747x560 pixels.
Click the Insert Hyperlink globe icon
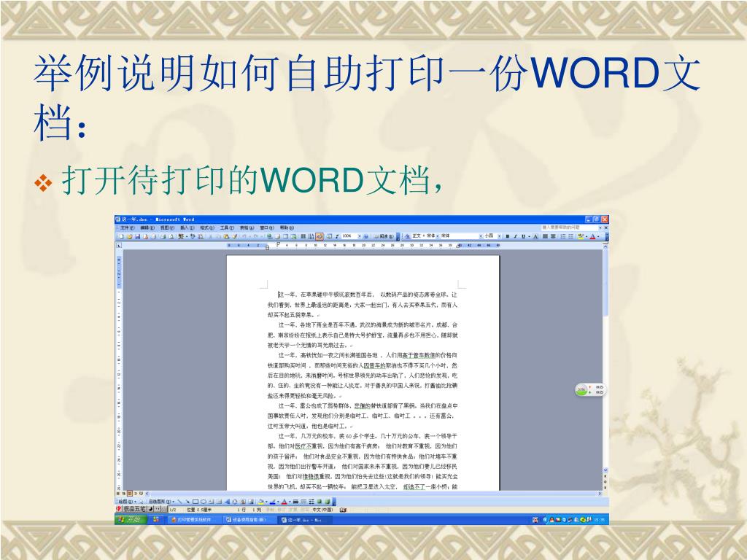point(270,236)
